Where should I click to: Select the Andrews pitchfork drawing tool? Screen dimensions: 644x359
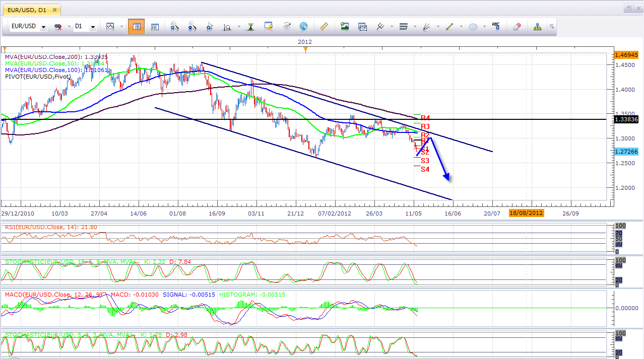coord(381,26)
